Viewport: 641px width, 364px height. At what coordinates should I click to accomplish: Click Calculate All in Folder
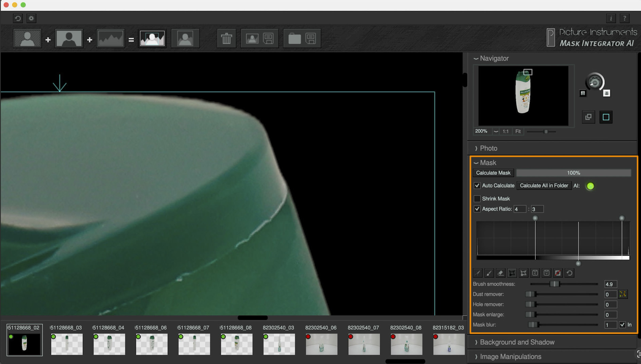pos(544,185)
